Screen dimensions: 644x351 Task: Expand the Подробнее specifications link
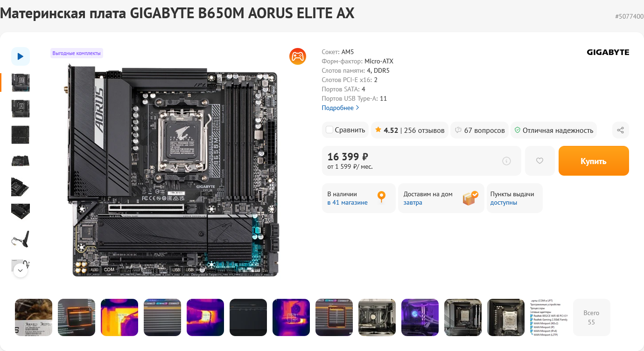(340, 108)
